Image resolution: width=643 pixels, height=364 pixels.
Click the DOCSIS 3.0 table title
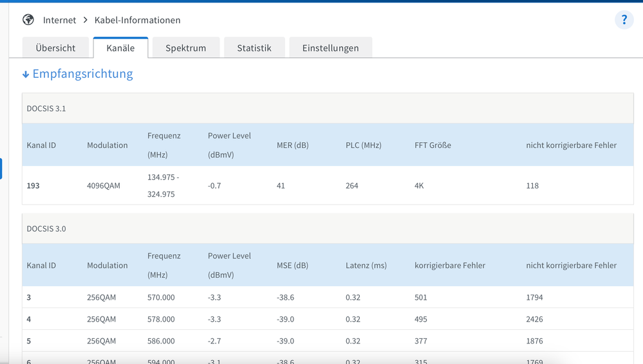click(46, 228)
